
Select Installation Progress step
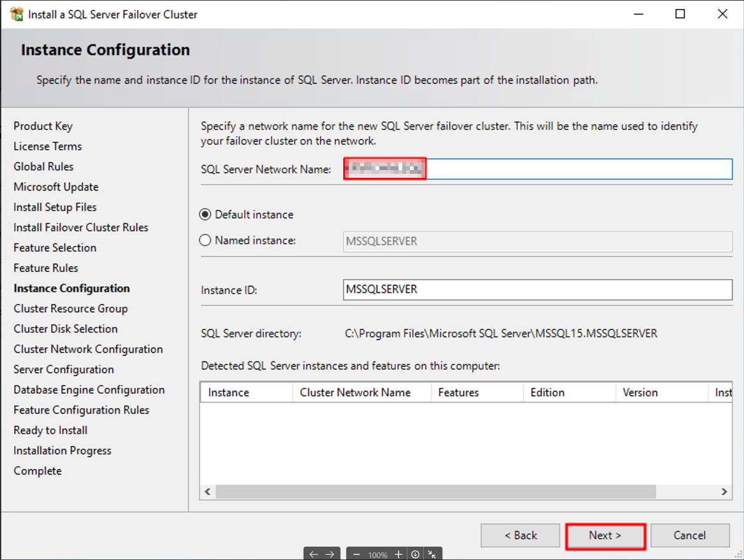pyautogui.click(x=62, y=450)
